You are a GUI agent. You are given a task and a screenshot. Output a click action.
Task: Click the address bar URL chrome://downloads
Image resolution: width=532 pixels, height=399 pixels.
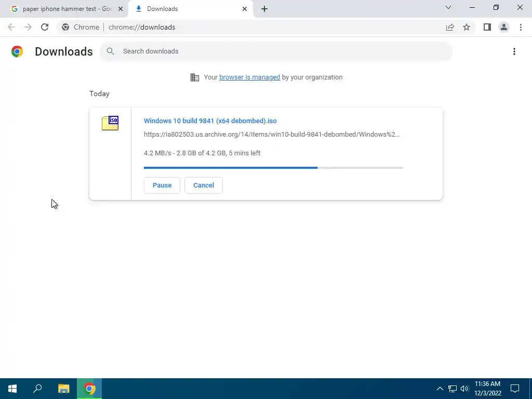tap(142, 27)
